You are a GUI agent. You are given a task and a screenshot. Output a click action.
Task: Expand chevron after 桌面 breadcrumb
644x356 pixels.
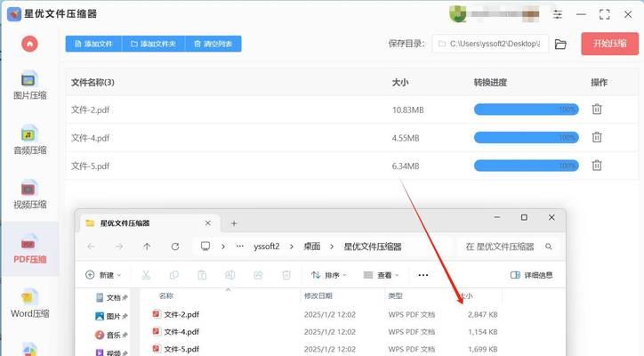point(332,247)
